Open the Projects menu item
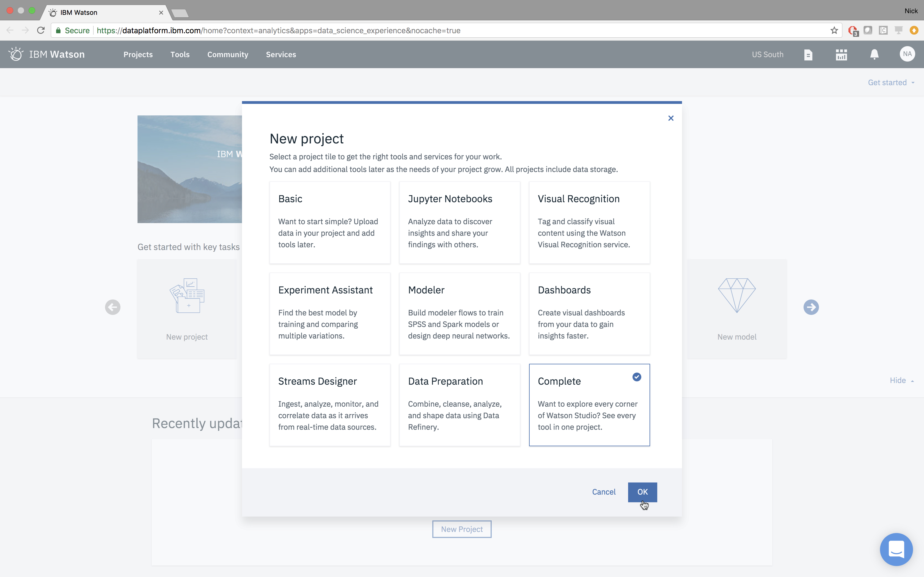Viewport: 924px width, 577px height. pyautogui.click(x=138, y=54)
